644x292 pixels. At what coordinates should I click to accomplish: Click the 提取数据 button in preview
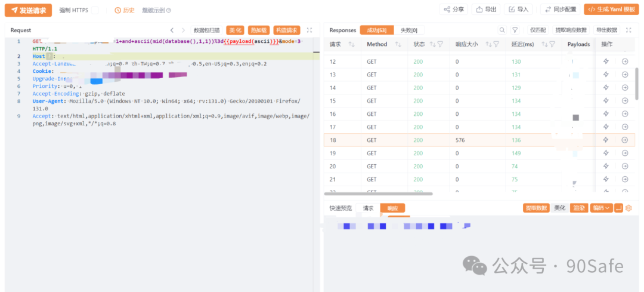pyautogui.click(x=537, y=208)
